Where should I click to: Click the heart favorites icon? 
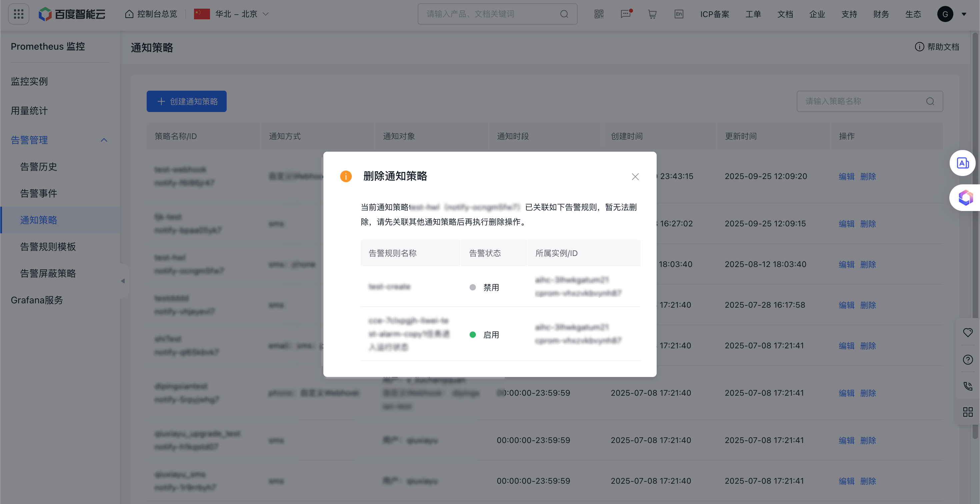pyautogui.click(x=968, y=332)
